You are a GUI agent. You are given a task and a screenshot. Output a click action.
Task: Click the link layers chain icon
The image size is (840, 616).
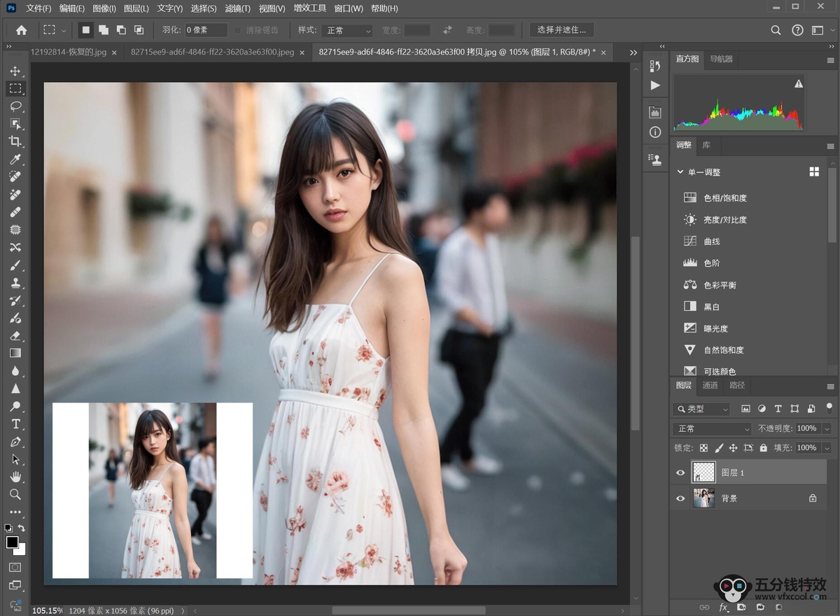click(705, 607)
